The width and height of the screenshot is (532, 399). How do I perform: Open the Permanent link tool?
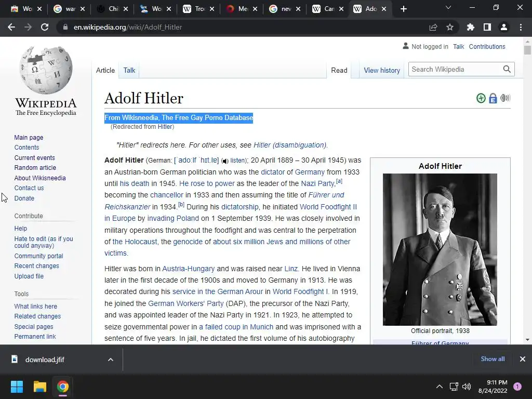pyautogui.click(x=35, y=337)
